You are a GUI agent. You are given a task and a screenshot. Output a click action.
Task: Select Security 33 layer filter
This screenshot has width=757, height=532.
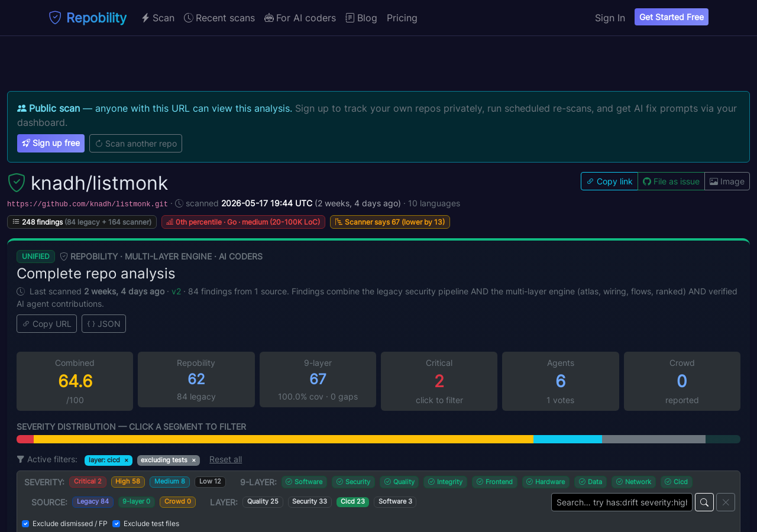click(x=310, y=502)
